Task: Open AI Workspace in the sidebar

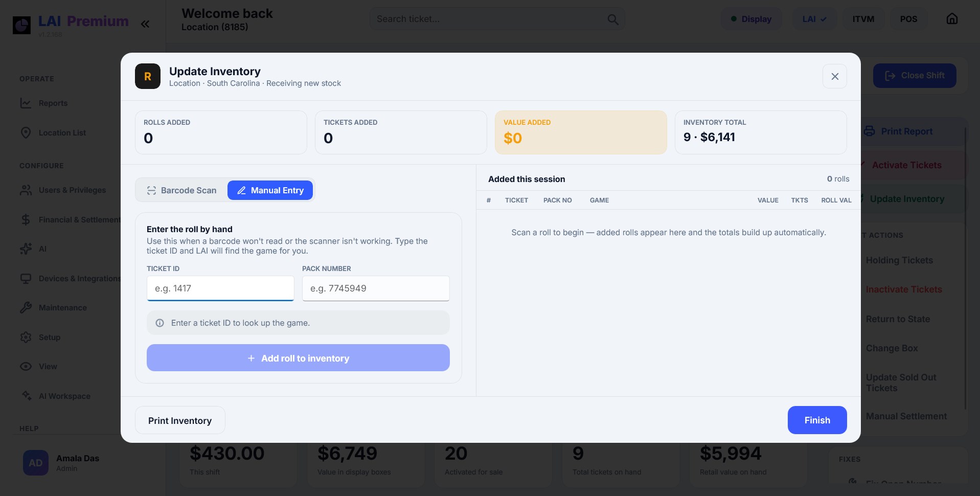Action: click(56, 396)
